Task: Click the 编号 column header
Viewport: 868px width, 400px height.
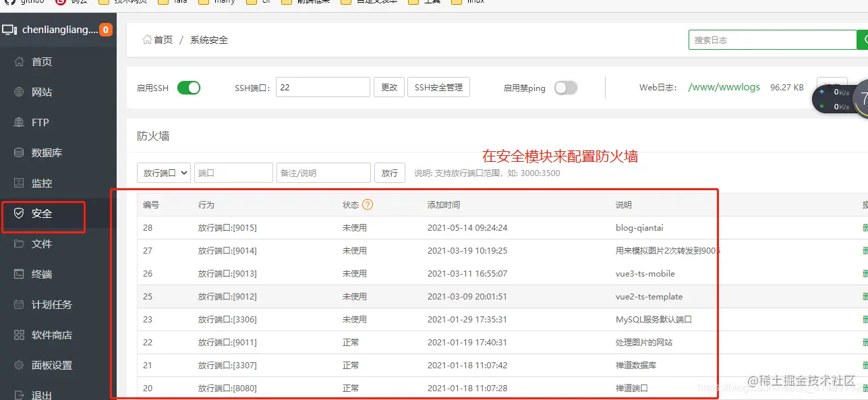Action: pos(151,204)
